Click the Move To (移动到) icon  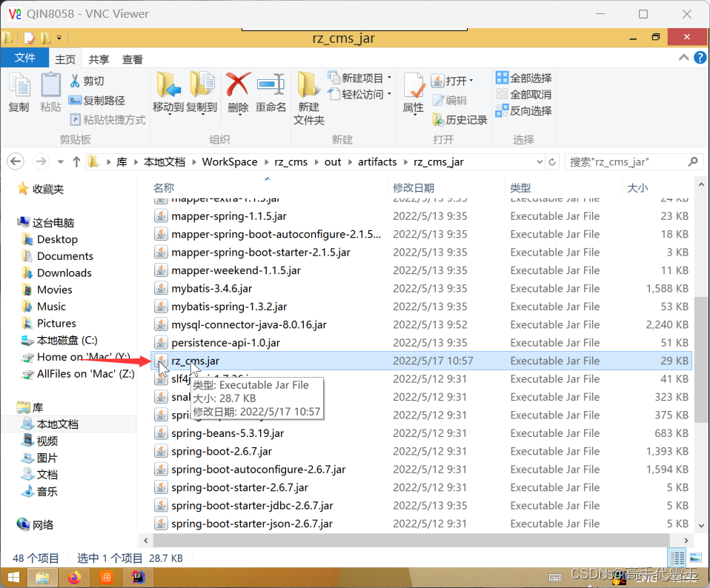[168, 93]
